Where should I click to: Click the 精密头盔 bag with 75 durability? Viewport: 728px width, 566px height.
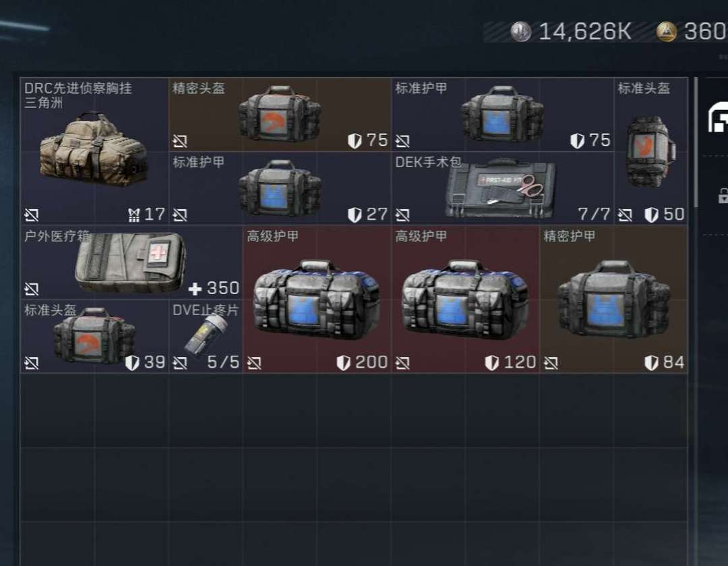(x=280, y=114)
